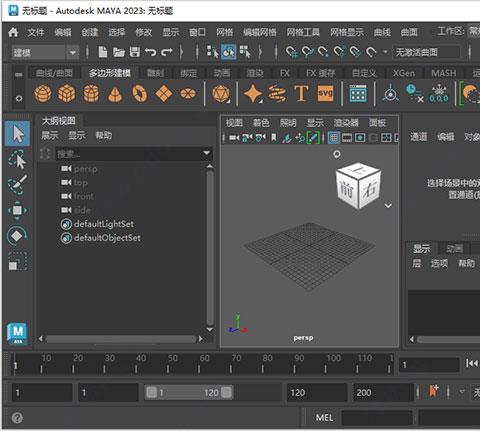480x431 pixels.
Task: Activate the Paint selection tool
Action: pyautogui.click(x=18, y=185)
